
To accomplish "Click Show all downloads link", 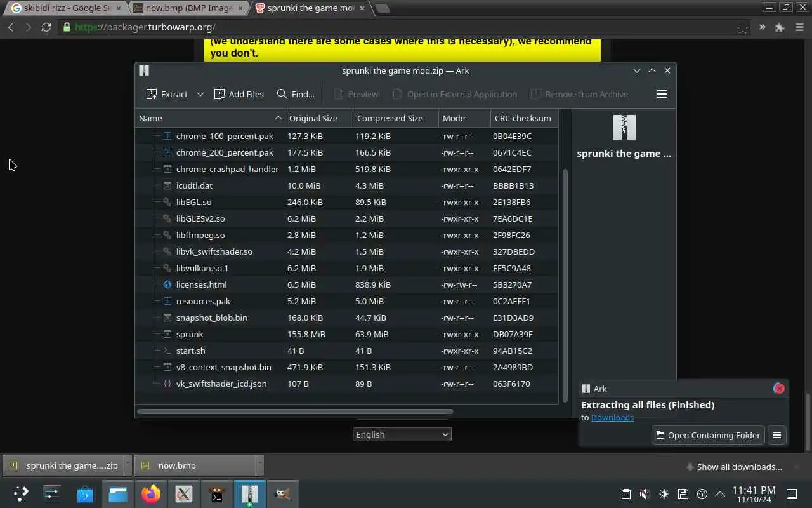I will (x=739, y=467).
